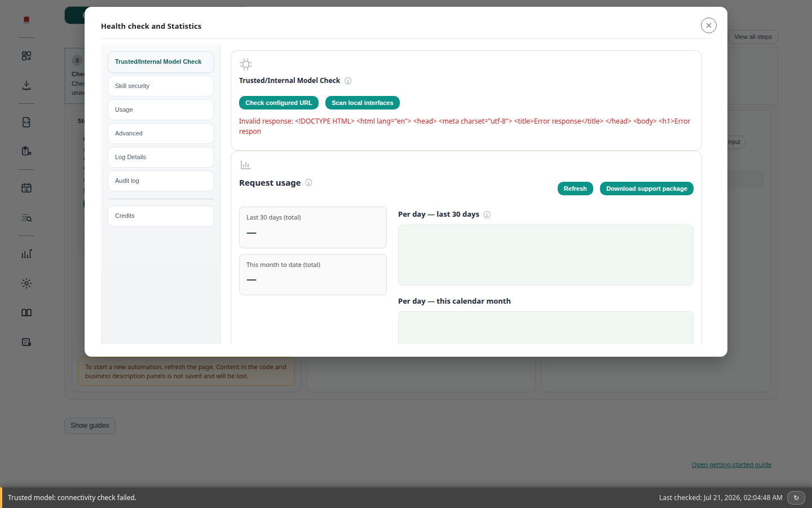Screen dimensions: 812x508
Task: Click the 'Per day — this calendar month' label
Action: (454, 301)
